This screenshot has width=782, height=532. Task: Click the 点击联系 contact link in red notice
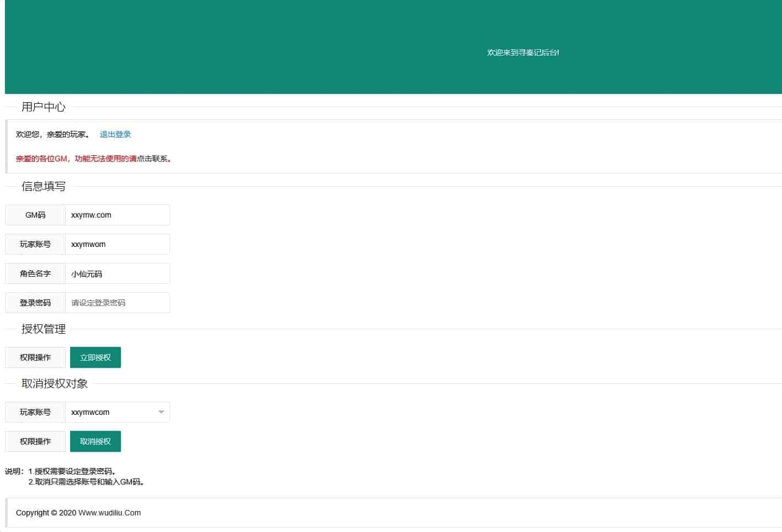153,159
